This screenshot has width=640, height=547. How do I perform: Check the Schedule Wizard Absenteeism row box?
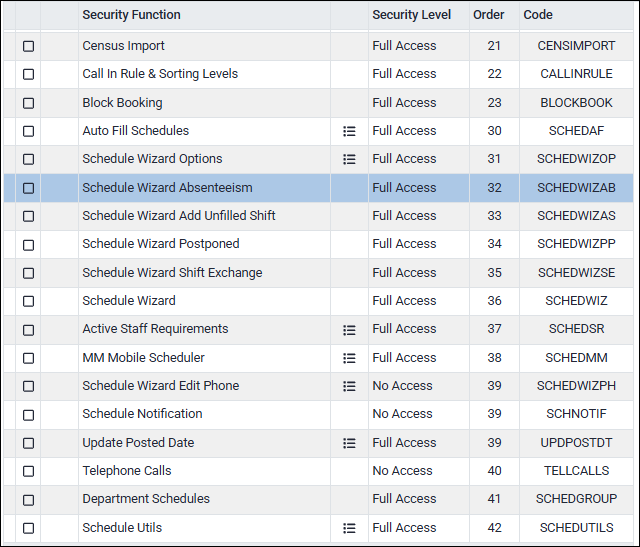pos(28,188)
